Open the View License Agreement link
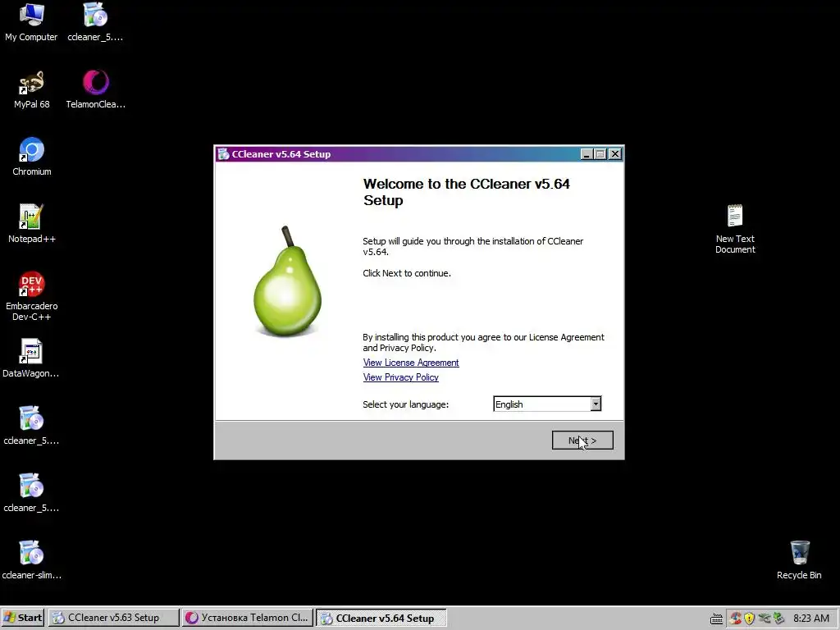This screenshot has height=630, width=840. (x=411, y=363)
